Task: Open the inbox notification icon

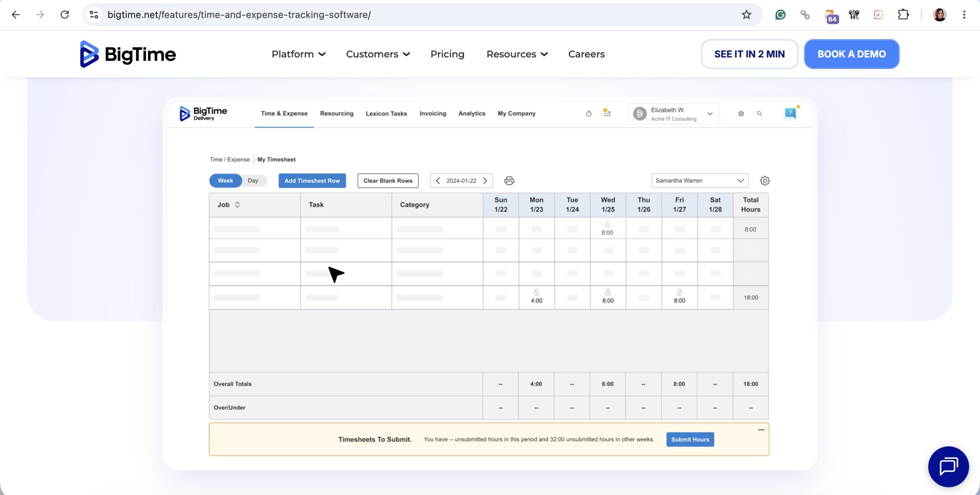Action: coord(607,112)
